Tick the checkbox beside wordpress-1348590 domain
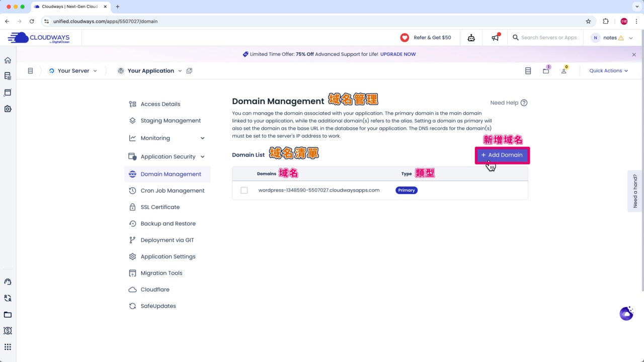The height and width of the screenshot is (362, 644). click(244, 190)
